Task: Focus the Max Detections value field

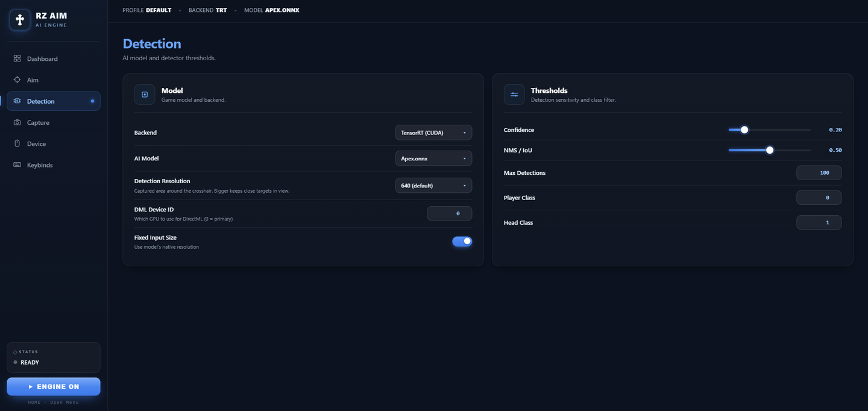Action: pyautogui.click(x=819, y=173)
